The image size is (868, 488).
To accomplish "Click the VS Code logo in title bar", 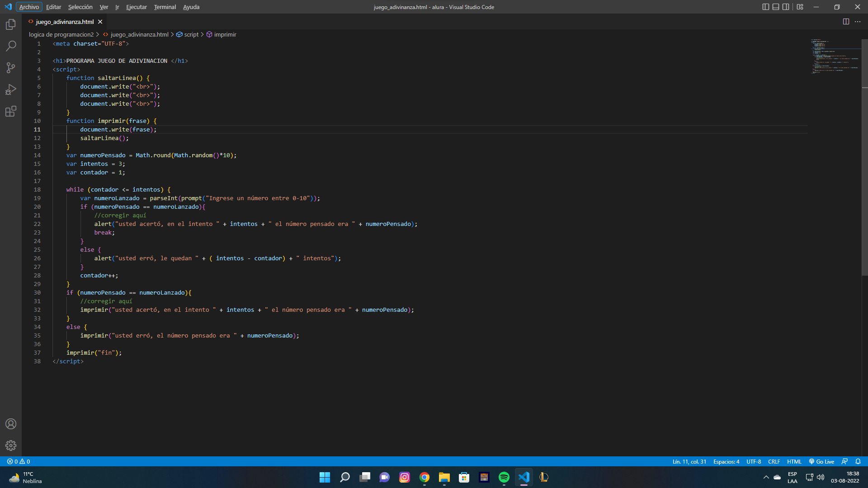I will click(x=8, y=7).
